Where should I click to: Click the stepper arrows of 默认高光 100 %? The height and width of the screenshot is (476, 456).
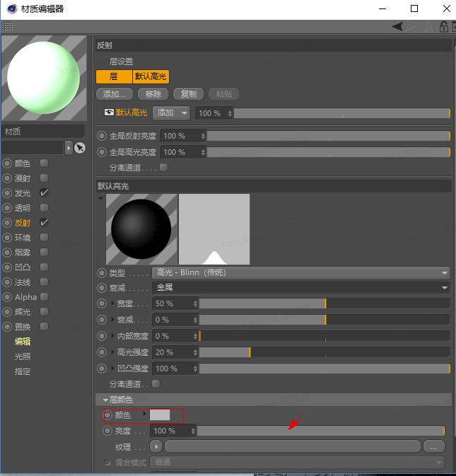[230, 113]
